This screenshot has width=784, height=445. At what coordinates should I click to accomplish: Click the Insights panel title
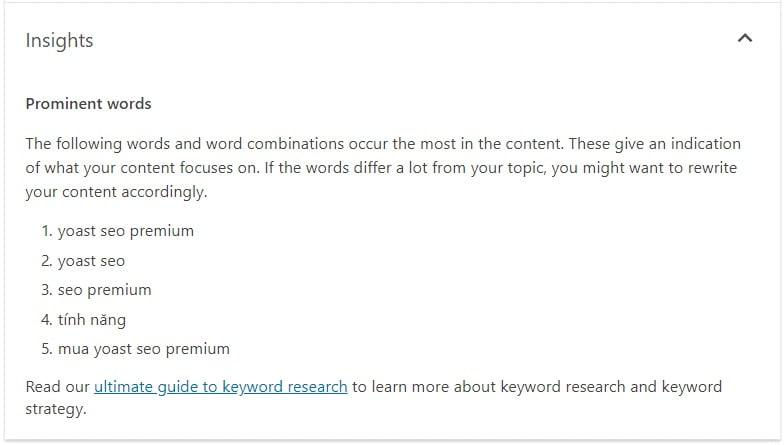click(59, 41)
